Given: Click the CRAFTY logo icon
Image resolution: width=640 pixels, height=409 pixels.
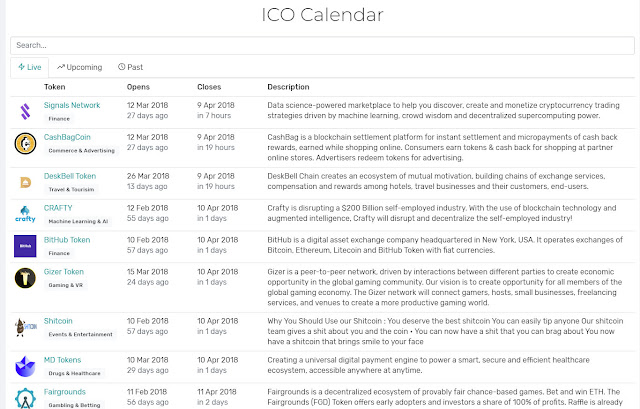Looking at the screenshot, I should click(x=25, y=213).
